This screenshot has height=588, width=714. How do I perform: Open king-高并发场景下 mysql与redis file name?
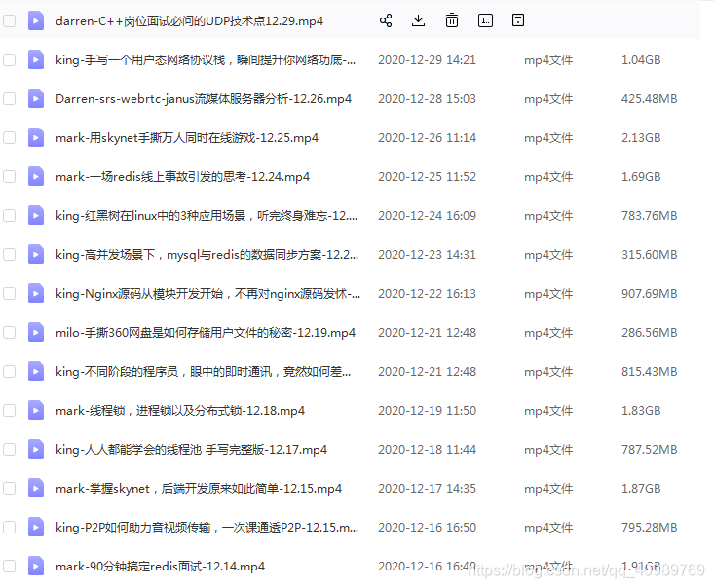point(207,254)
